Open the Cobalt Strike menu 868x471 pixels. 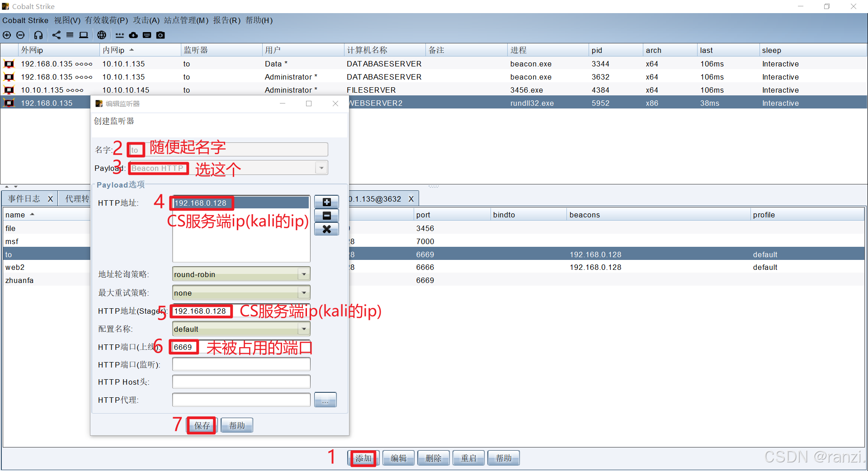25,20
